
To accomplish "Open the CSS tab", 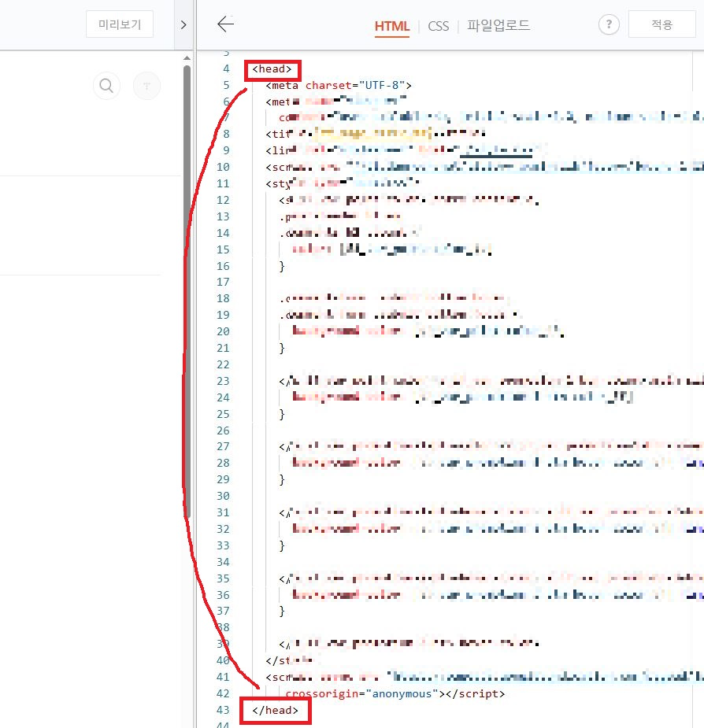I will [438, 26].
